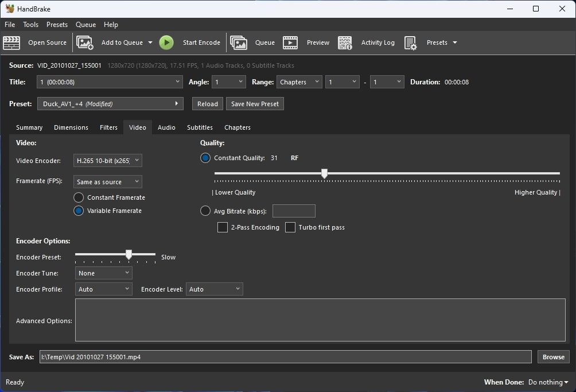
Task: Switch to the Audio tab
Action: (166, 127)
